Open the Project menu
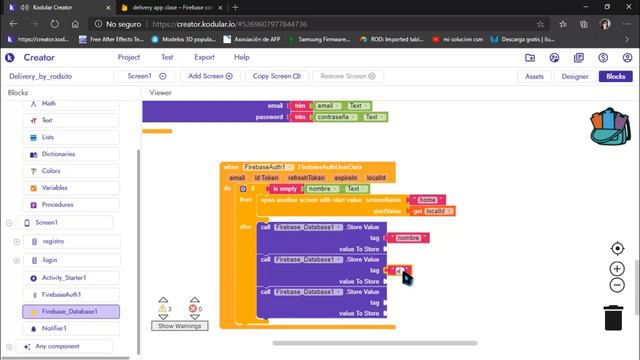The image size is (640, 360). click(129, 57)
